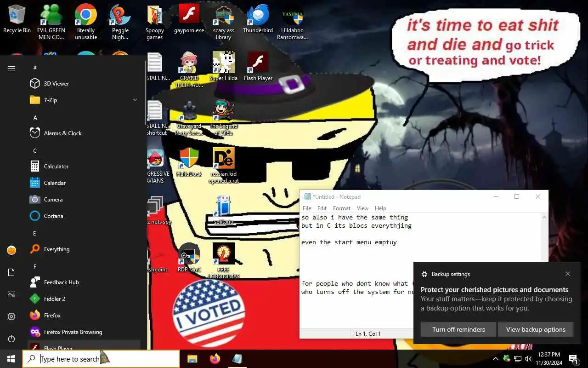The image size is (588, 368).
Task: Open the Power options button
Action: (x=11, y=339)
